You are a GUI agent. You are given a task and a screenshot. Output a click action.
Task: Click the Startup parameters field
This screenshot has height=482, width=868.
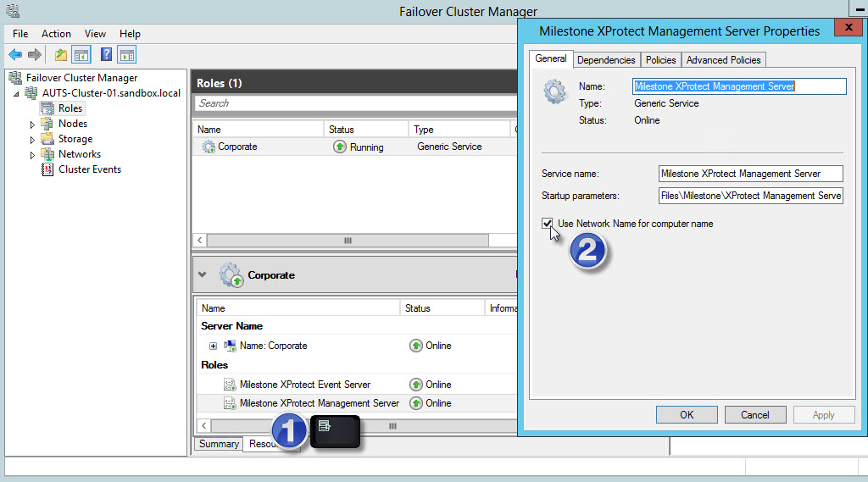[x=751, y=196]
